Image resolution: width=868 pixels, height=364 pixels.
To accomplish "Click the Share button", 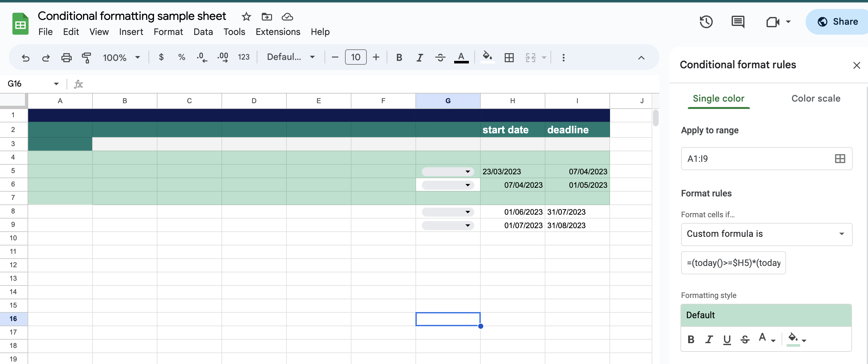I will point(838,22).
